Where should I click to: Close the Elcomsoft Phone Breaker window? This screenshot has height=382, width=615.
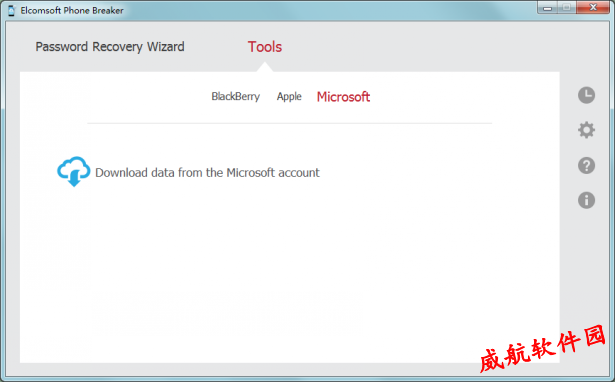(x=593, y=7)
